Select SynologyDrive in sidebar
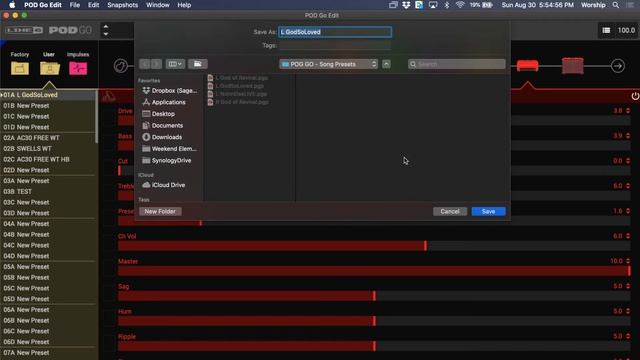The height and width of the screenshot is (360, 640). [x=167, y=160]
